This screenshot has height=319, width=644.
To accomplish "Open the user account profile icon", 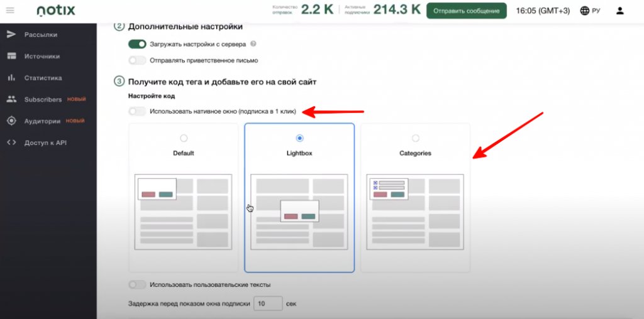I will tap(620, 11).
